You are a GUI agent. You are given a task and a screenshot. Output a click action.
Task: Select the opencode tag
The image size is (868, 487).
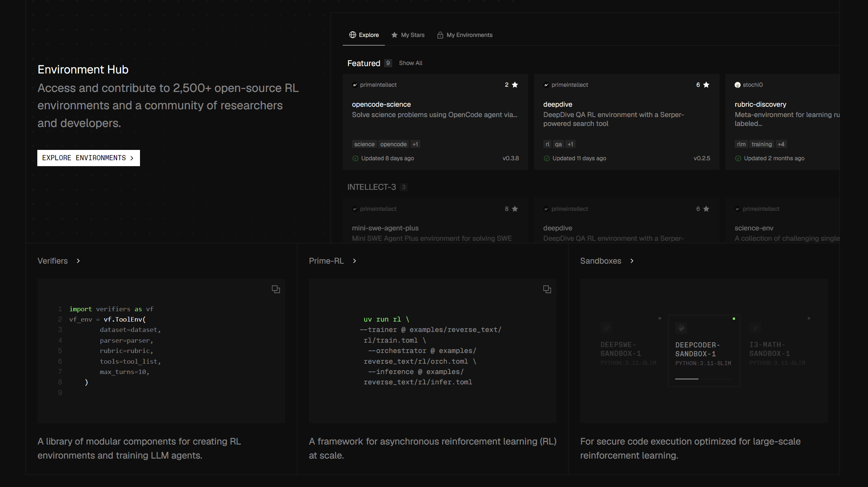pyautogui.click(x=393, y=144)
